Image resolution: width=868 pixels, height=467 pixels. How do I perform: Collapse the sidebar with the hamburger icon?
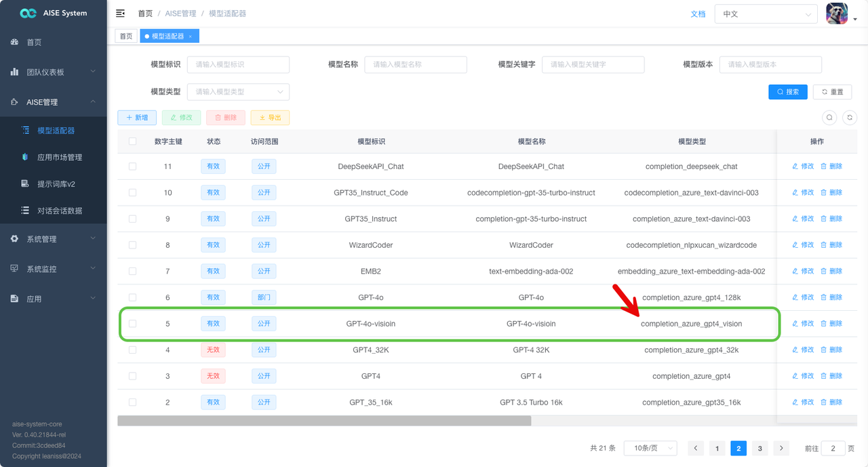coord(121,13)
